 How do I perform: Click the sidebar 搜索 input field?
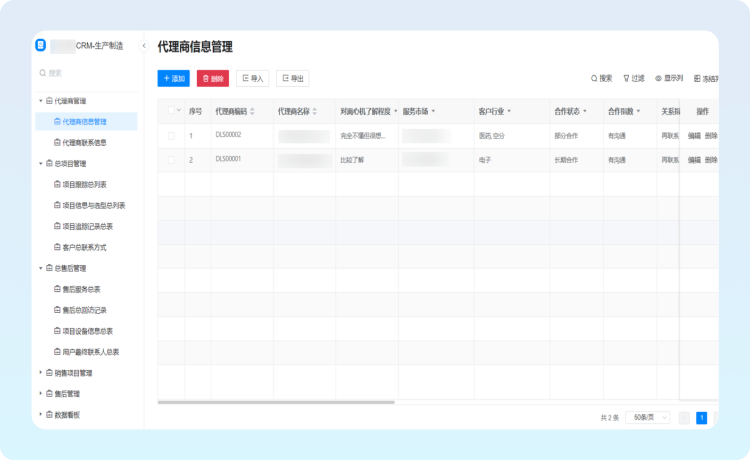click(88, 73)
